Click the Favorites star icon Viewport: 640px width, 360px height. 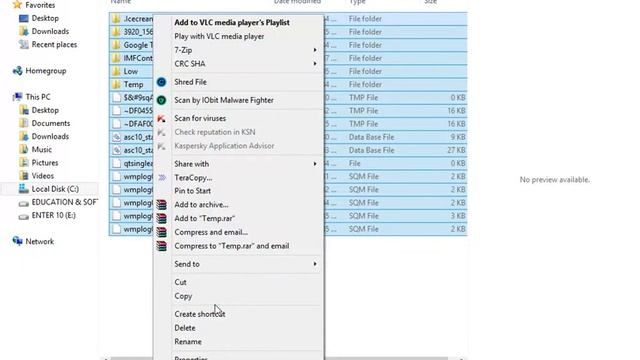click(17, 5)
